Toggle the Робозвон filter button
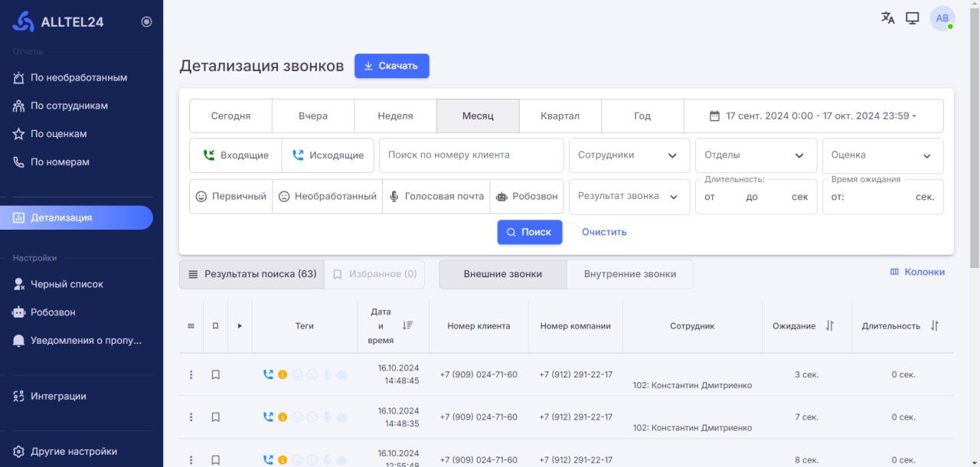This screenshot has height=467, width=980. tap(527, 197)
